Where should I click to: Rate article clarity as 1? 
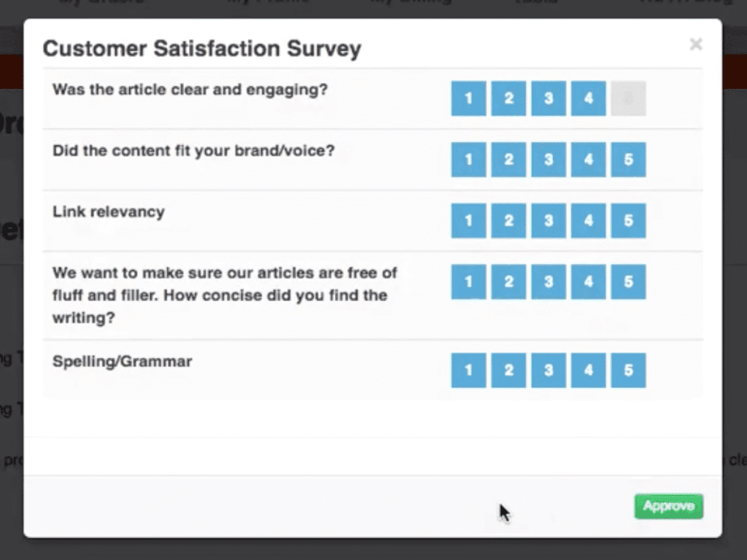[468, 98]
